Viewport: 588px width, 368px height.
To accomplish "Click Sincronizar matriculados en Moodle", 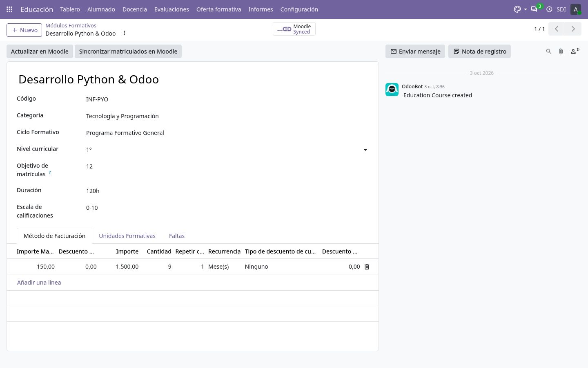I will (128, 52).
